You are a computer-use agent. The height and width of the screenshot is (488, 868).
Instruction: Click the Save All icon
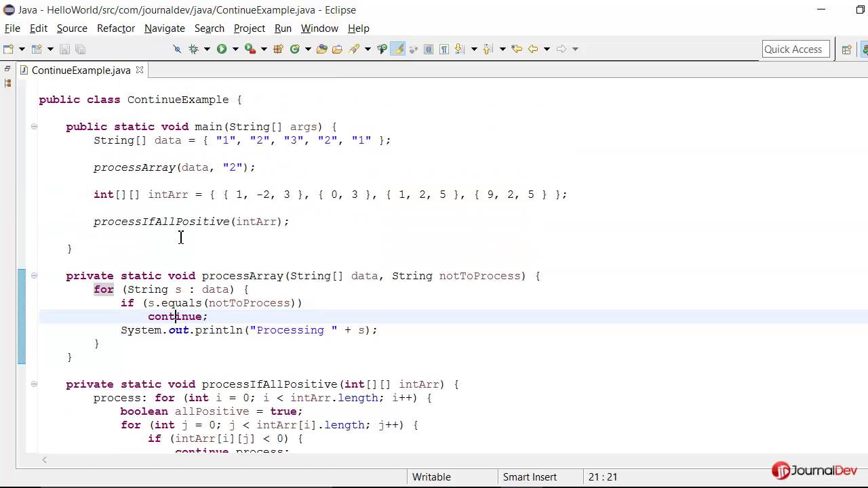click(x=80, y=49)
